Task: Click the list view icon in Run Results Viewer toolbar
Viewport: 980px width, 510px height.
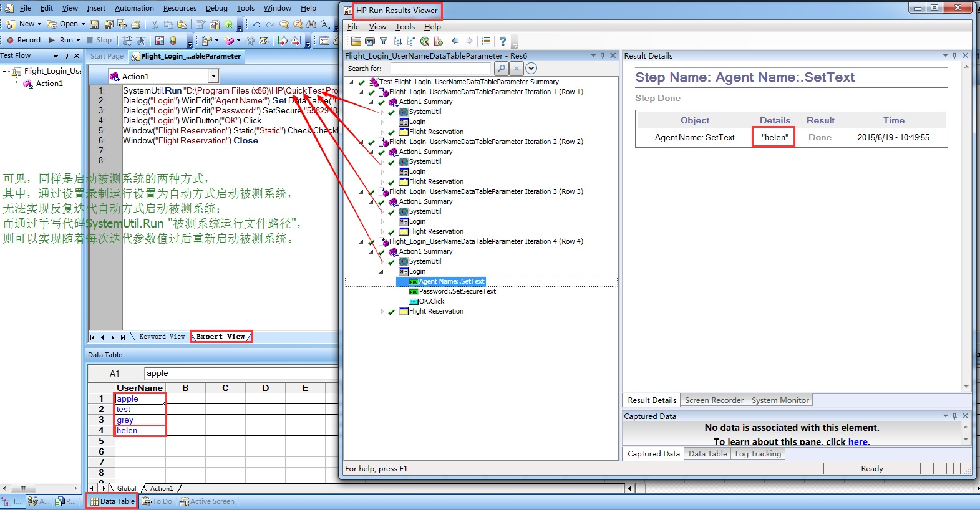Action: click(486, 41)
